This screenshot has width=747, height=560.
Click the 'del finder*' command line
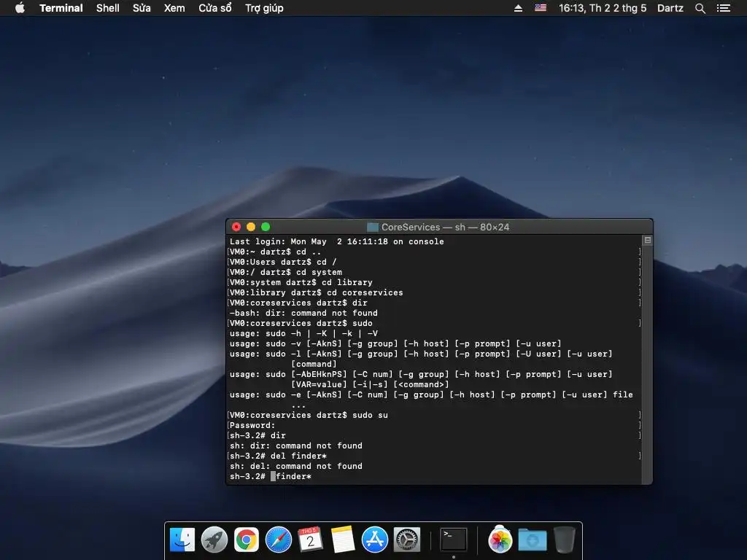(278, 456)
